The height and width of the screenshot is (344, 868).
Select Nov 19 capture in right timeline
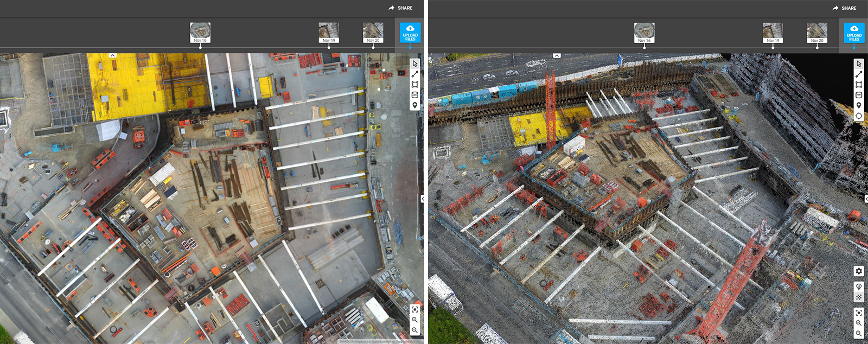point(773,33)
